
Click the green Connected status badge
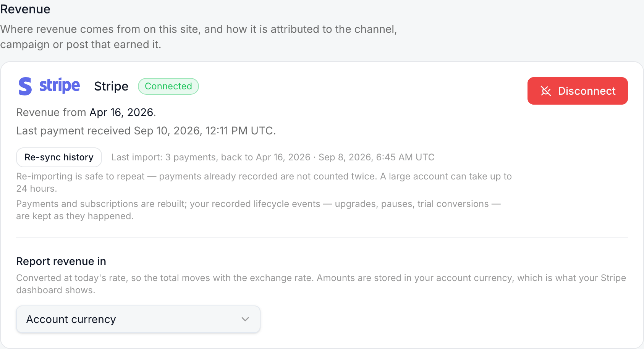pyautogui.click(x=168, y=86)
